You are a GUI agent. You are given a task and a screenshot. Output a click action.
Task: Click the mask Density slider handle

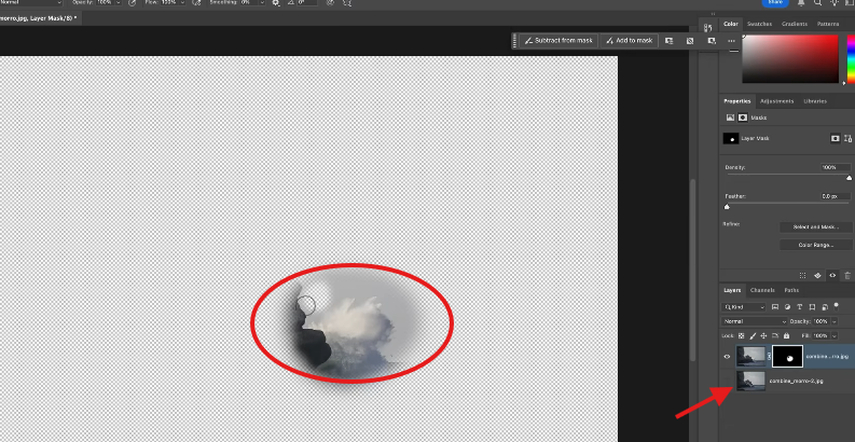click(848, 178)
